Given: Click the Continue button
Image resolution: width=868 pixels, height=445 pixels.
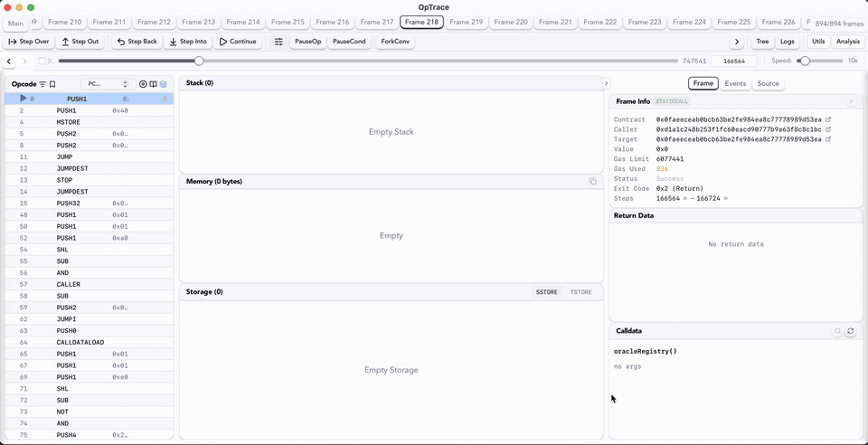Looking at the screenshot, I should pyautogui.click(x=239, y=42).
